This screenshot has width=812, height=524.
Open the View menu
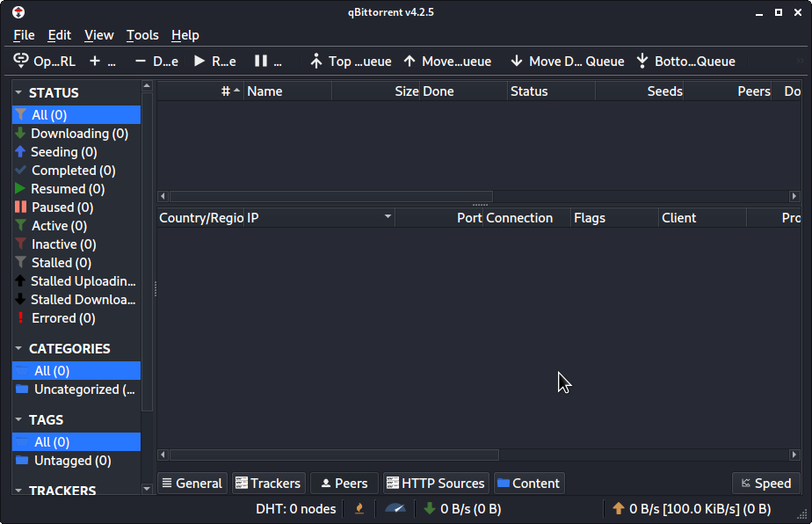[x=99, y=34]
